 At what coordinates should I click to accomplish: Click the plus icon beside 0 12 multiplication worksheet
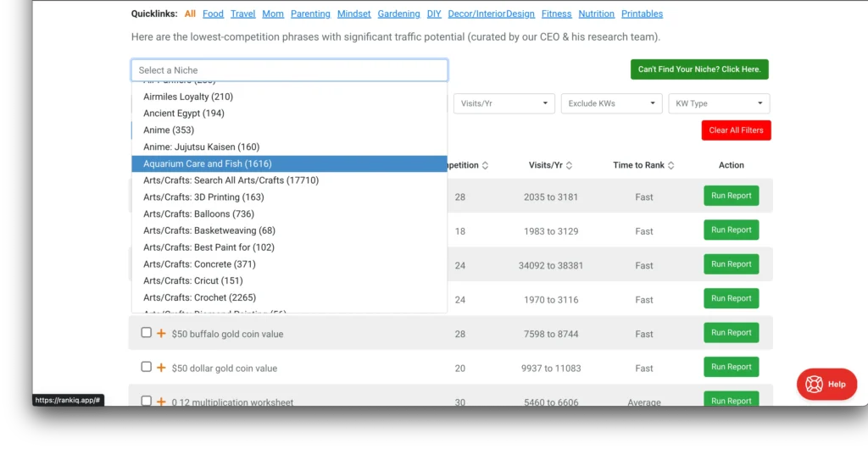coord(161,402)
